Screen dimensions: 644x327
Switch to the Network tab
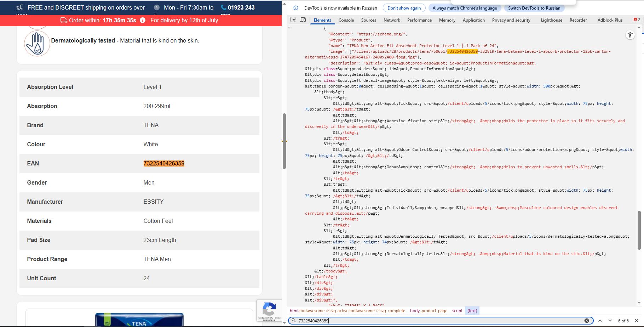click(392, 20)
